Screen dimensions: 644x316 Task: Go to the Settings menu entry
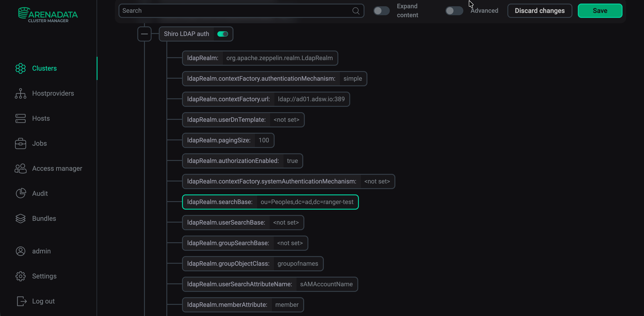pyautogui.click(x=21, y=276)
